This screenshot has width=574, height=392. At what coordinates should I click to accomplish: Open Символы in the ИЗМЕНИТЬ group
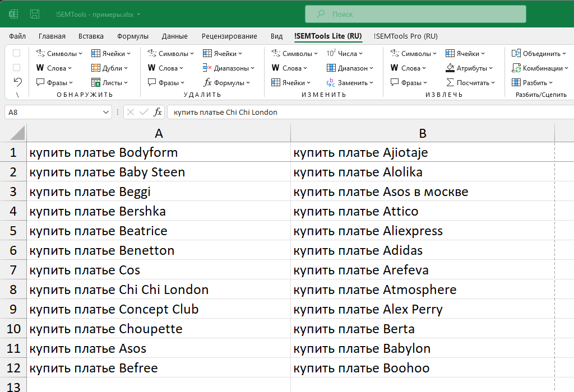[x=294, y=53]
